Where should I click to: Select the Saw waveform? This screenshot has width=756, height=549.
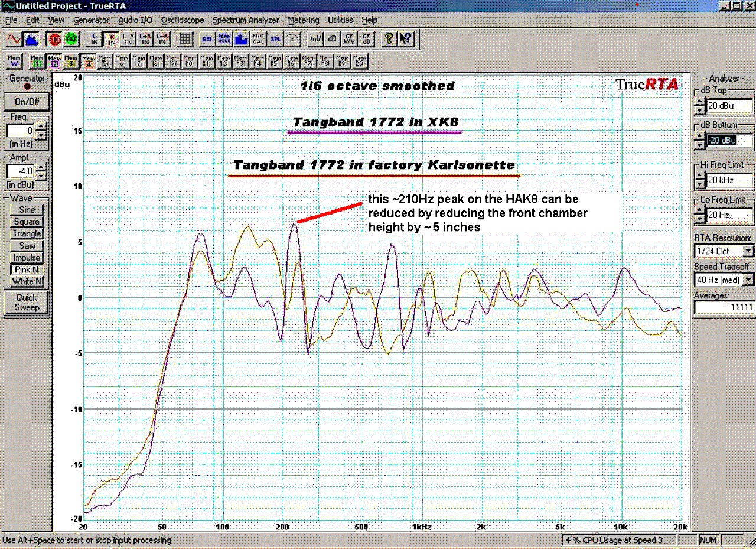pos(27,246)
